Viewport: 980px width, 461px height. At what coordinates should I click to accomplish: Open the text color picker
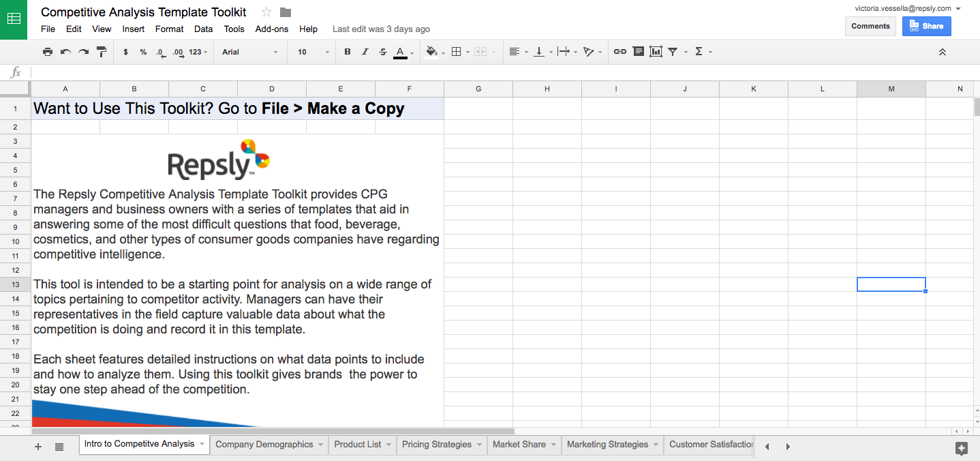404,52
